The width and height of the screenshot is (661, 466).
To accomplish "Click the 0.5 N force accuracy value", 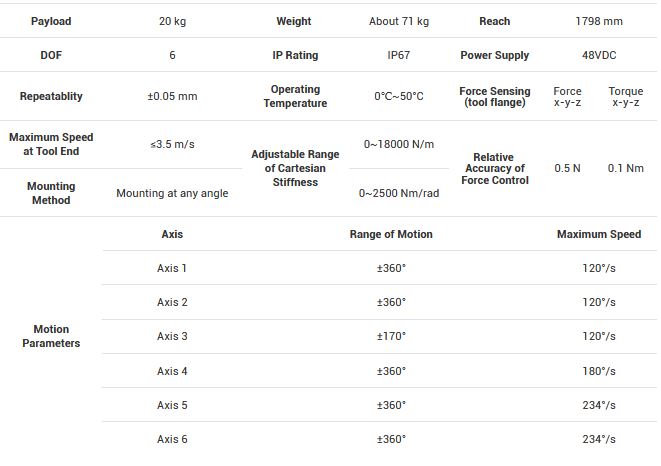I will [567, 168].
